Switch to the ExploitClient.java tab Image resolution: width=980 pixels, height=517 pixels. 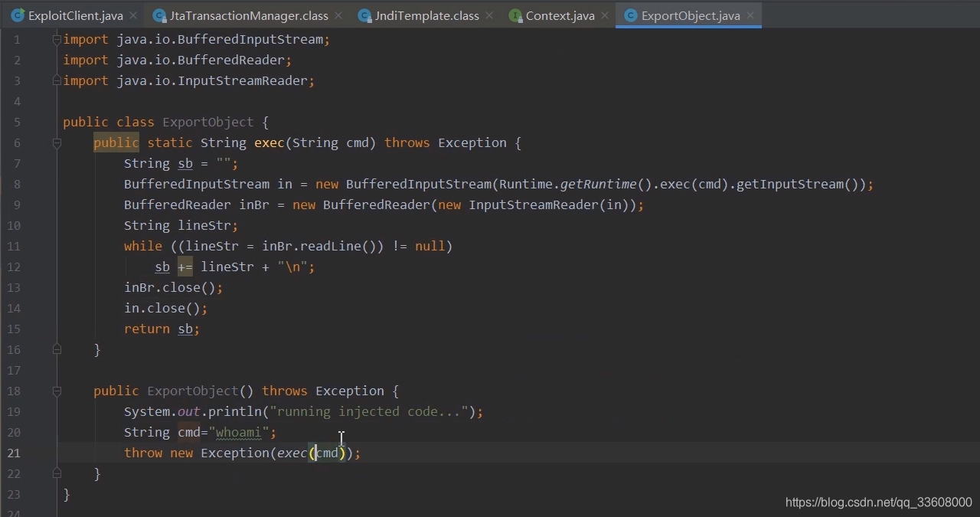[x=75, y=15]
